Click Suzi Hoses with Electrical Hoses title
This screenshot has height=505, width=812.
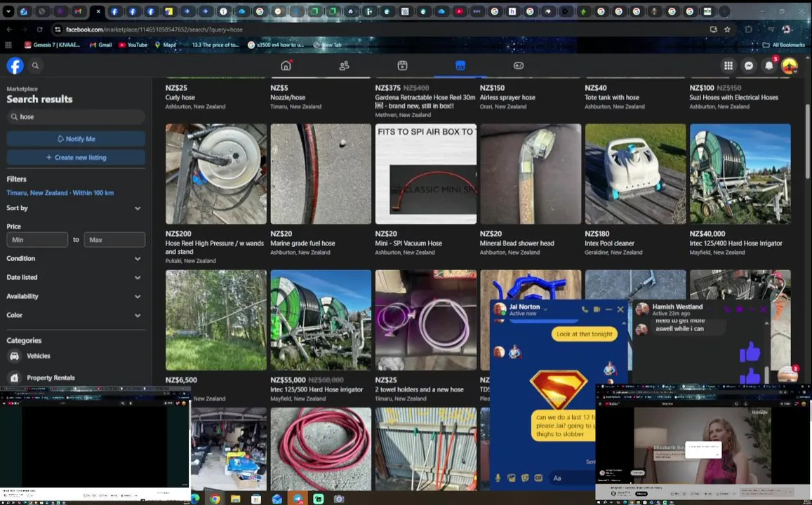point(734,97)
